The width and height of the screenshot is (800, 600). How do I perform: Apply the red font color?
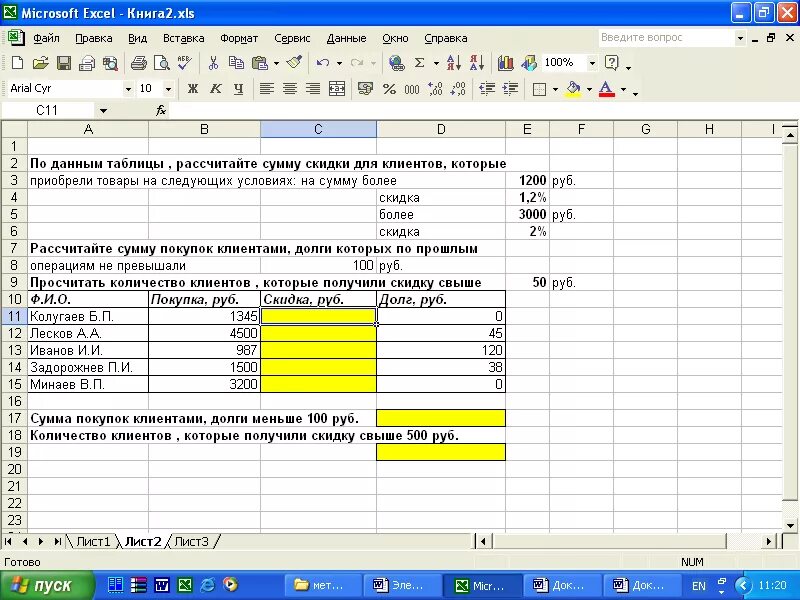click(606, 89)
